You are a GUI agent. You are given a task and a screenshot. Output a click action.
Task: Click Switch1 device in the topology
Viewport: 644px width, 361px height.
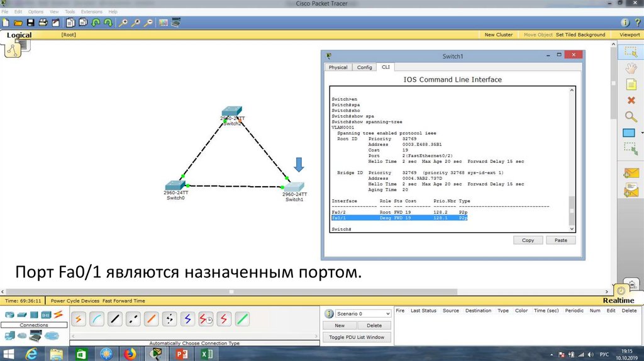coord(294,187)
